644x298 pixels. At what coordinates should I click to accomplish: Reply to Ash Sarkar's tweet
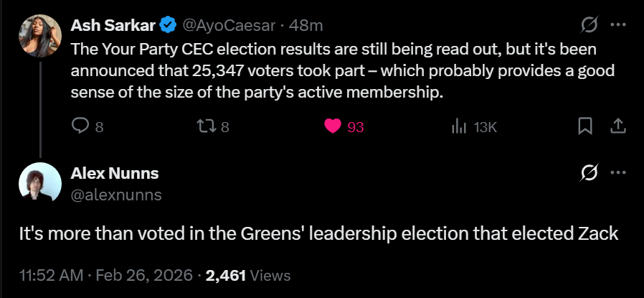(80, 127)
